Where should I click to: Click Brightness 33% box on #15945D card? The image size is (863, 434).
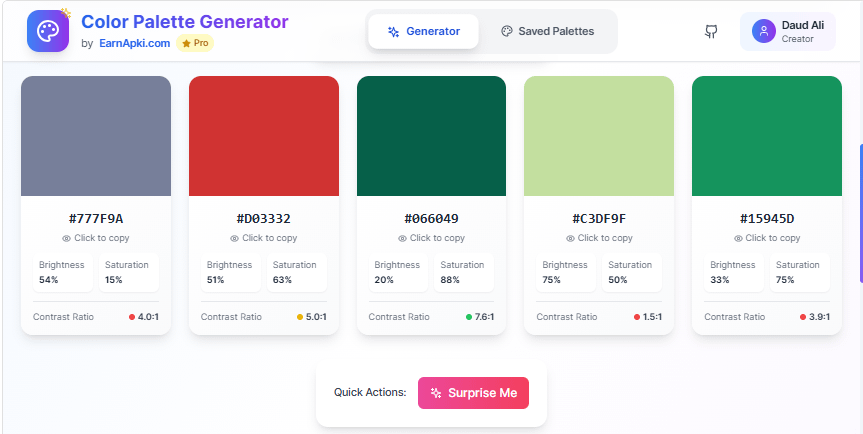tap(734, 272)
